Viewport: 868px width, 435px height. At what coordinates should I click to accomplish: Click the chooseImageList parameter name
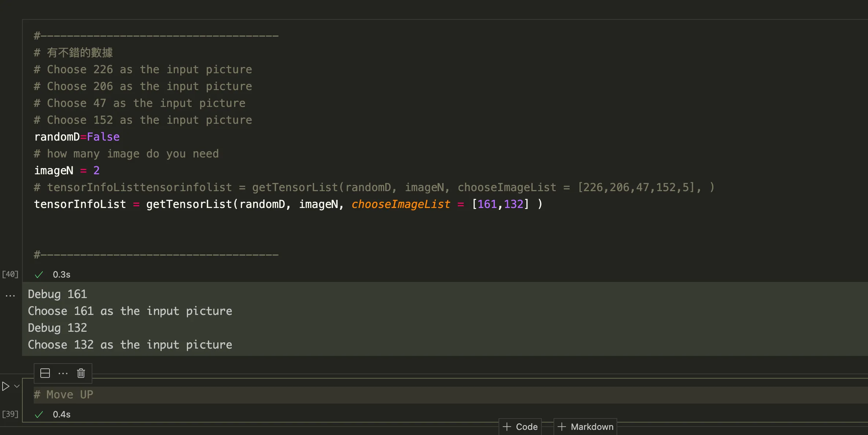pos(401,204)
